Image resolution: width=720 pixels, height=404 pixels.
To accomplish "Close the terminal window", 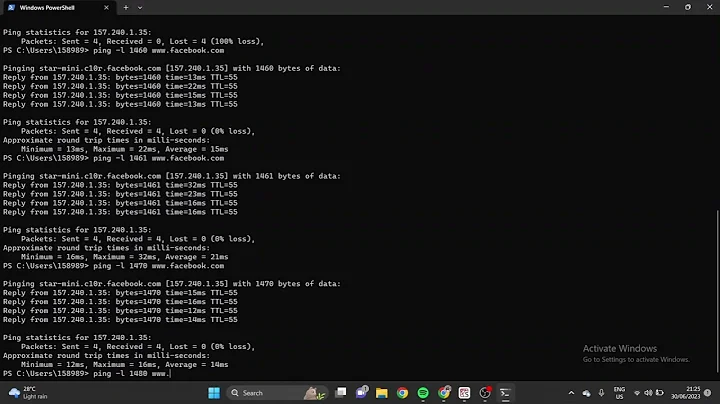I will pos(709,7).
